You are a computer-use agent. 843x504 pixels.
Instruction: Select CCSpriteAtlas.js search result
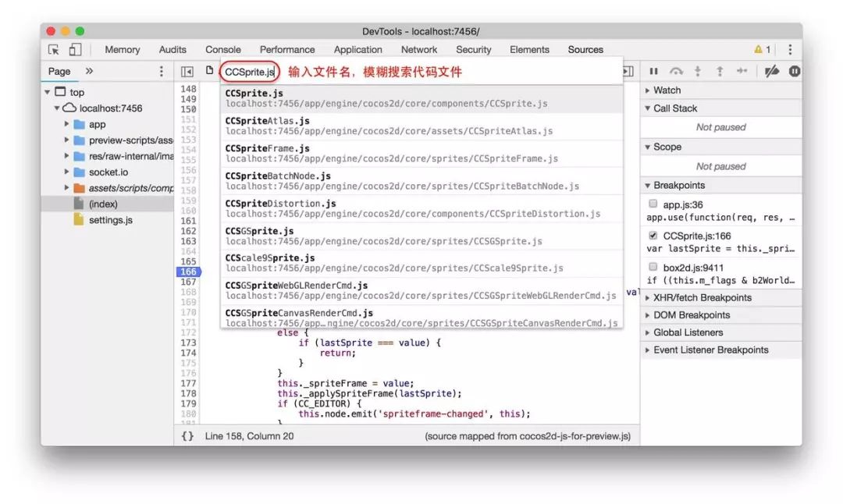tap(421, 126)
